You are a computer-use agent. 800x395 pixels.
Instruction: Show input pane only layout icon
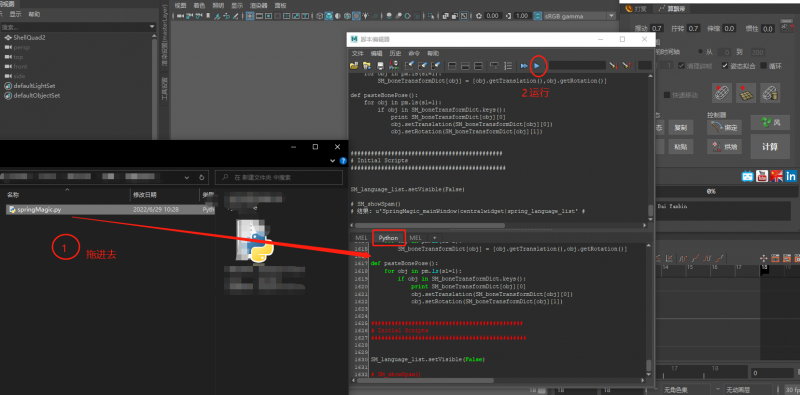(465, 66)
